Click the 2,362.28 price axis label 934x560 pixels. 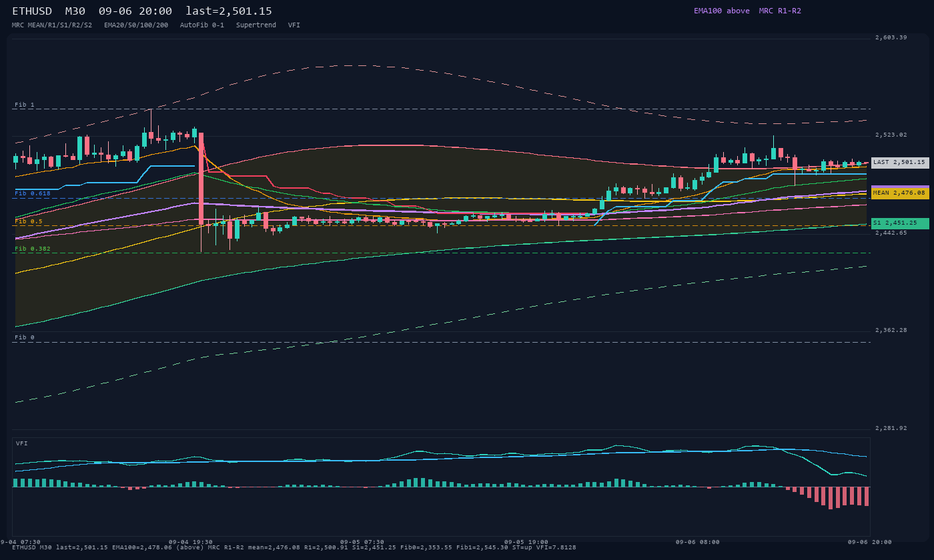tap(891, 330)
